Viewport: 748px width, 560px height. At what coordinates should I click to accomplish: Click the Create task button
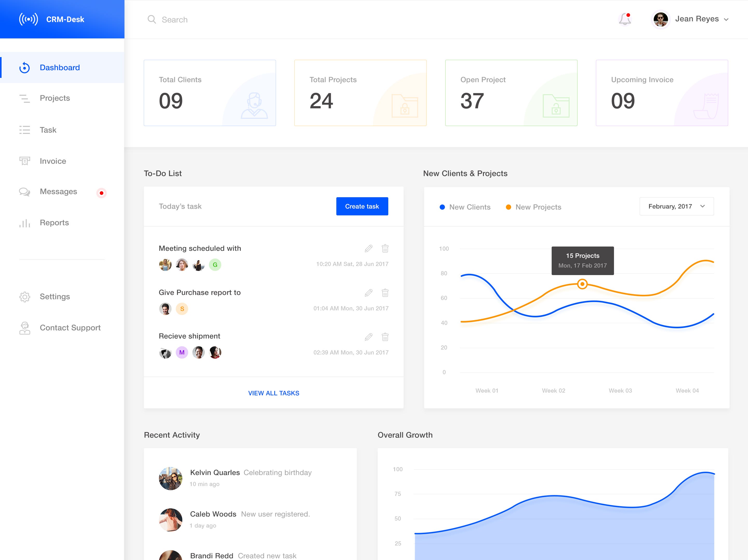[362, 206]
